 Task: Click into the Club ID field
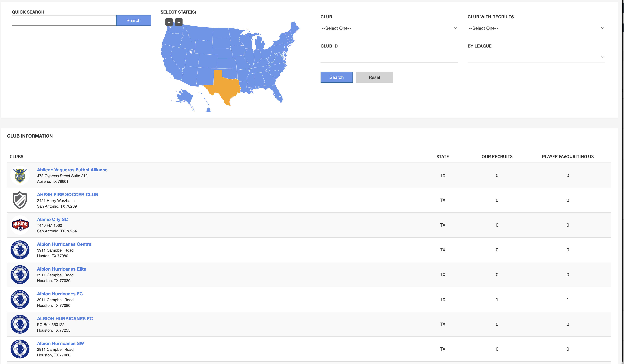(x=389, y=57)
